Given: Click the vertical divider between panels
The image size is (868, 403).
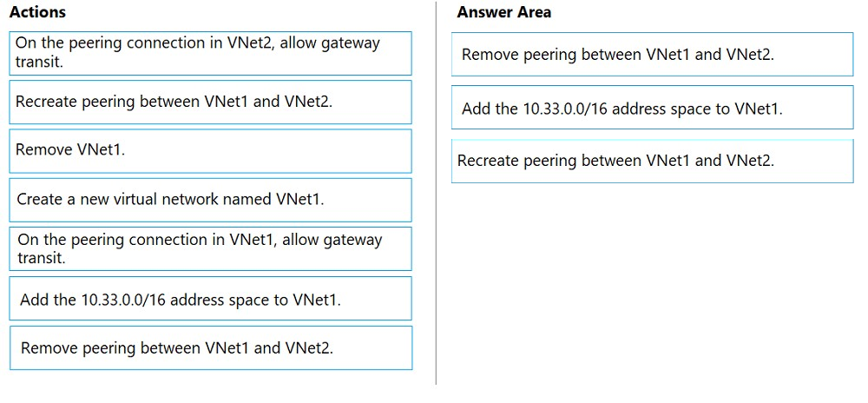Looking at the screenshot, I should (437, 194).
